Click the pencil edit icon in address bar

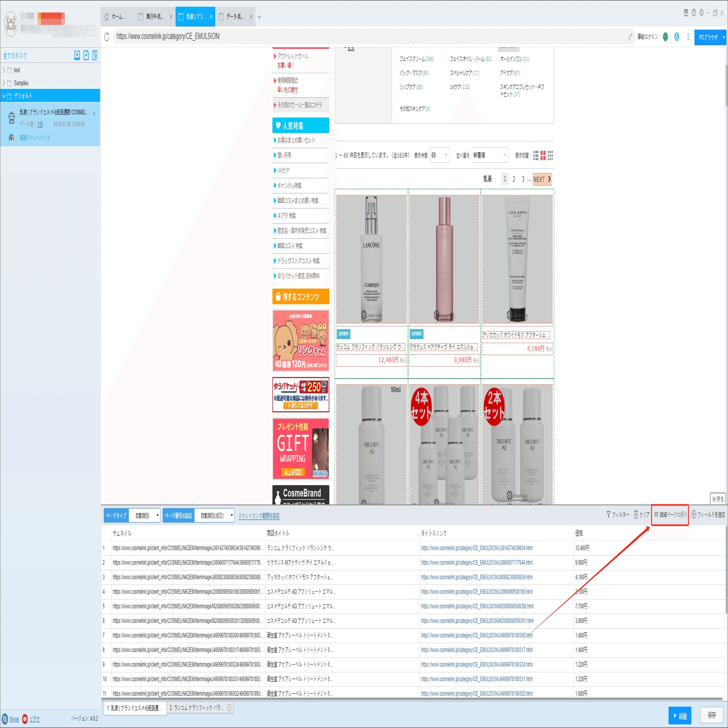pyautogui.click(x=630, y=36)
